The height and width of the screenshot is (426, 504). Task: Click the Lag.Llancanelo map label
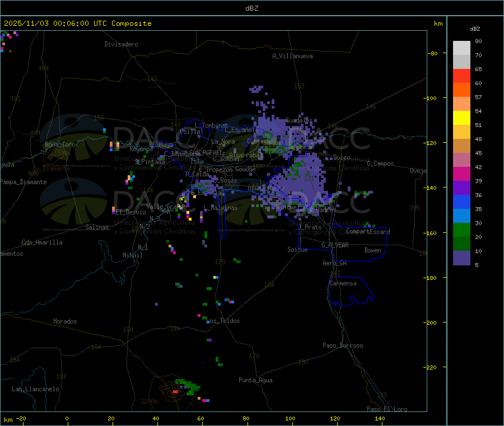(35, 389)
